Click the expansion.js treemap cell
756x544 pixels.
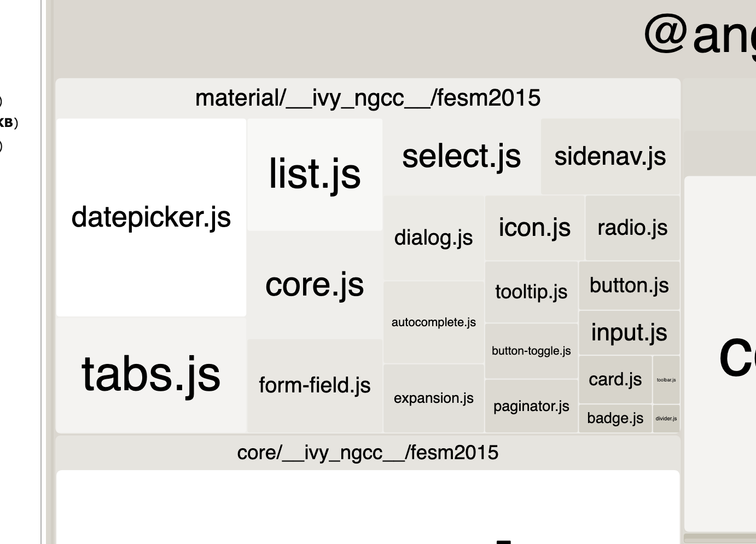[433, 398]
